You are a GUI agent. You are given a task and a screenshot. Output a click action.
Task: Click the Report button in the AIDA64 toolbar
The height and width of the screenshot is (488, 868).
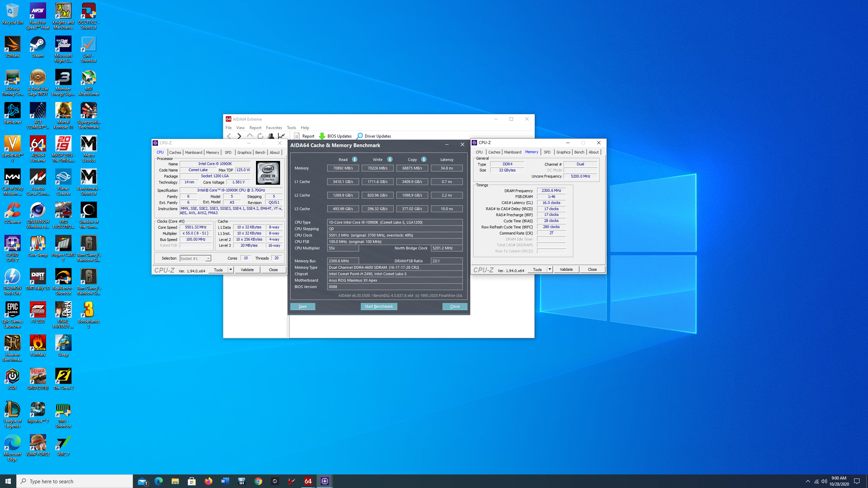304,136
